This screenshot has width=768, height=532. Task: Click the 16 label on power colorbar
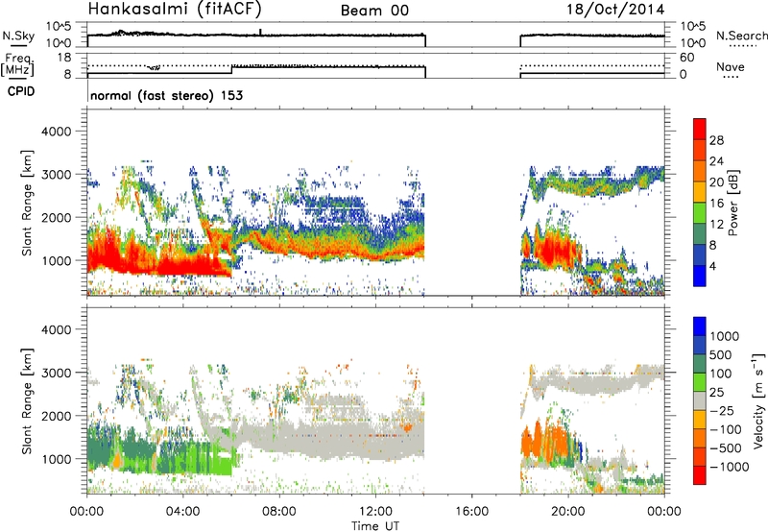coord(716,204)
